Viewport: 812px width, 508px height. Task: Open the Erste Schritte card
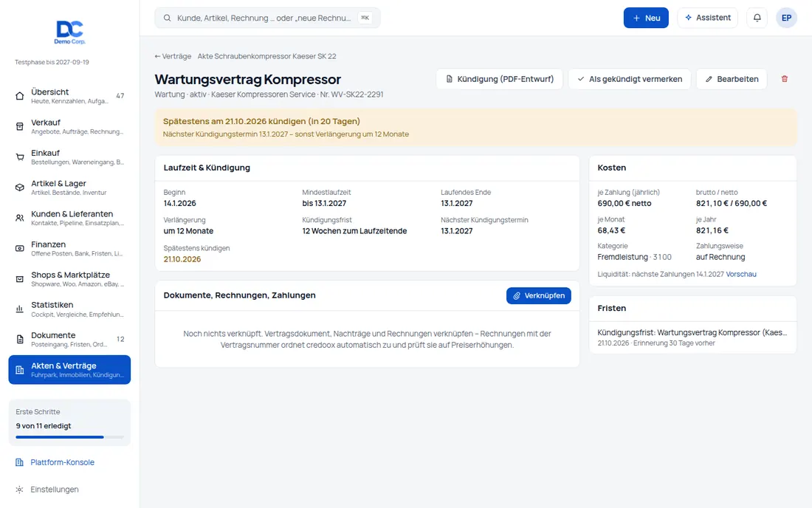69,422
